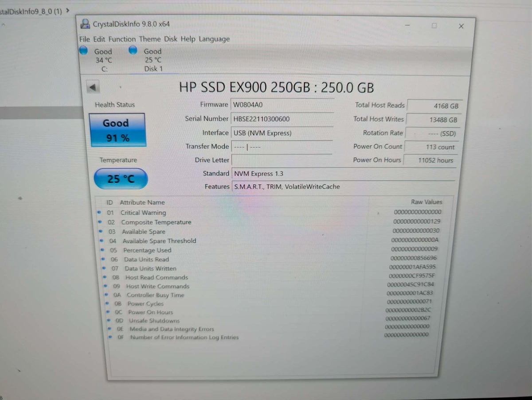This screenshot has height=400, width=532.
Task: Click status dot beside Data Units Read
Action: tap(103, 259)
